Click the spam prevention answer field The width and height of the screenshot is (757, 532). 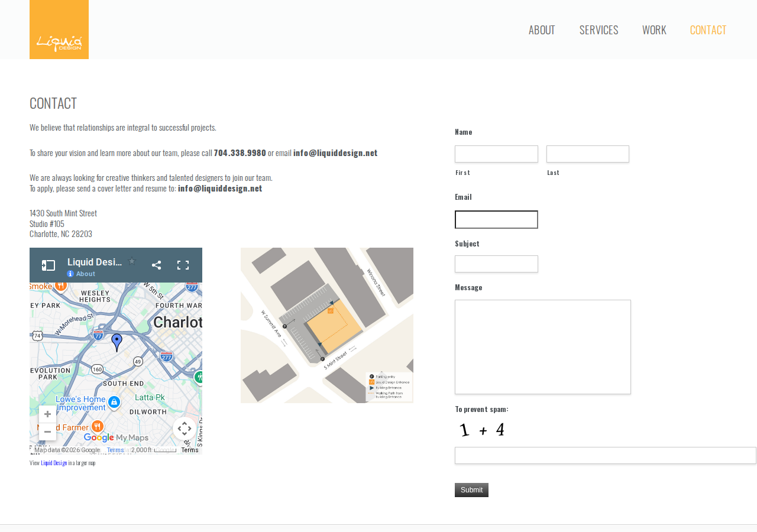click(606, 455)
